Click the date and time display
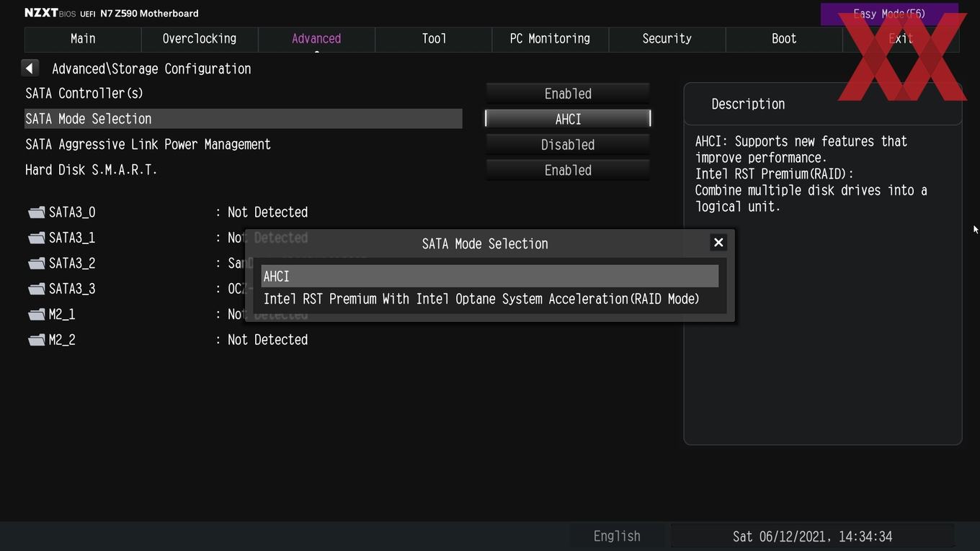Image resolution: width=980 pixels, height=551 pixels. [x=812, y=537]
